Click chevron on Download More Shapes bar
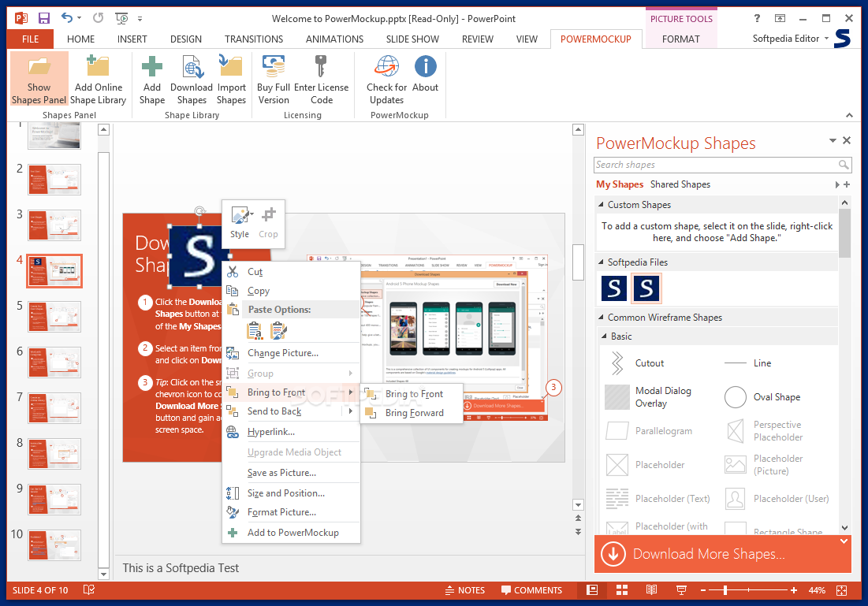Image resolution: width=868 pixels, height=606 pixels. point(844,541)
